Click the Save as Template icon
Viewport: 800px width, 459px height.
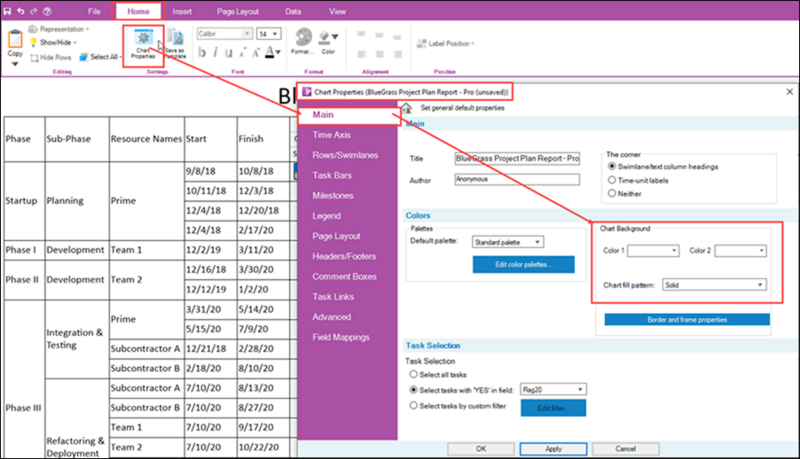click(x=175, y=44)
